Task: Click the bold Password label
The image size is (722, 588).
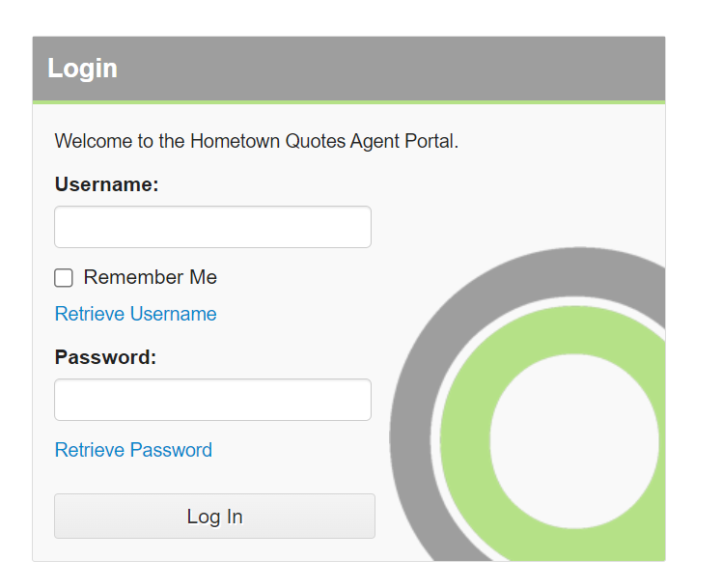Action: [105, 357]
